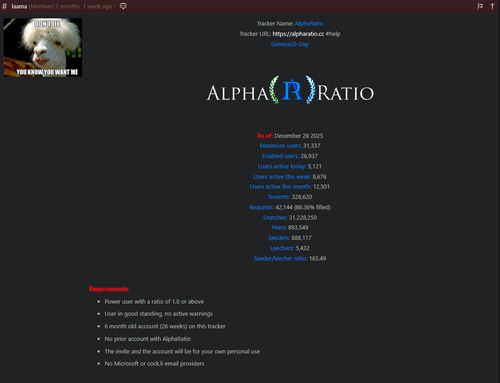The height and width of the screenshot is (383, 500).
Task: Click the '#help' text after tracker URL
Action: click(x=333, y=34)
